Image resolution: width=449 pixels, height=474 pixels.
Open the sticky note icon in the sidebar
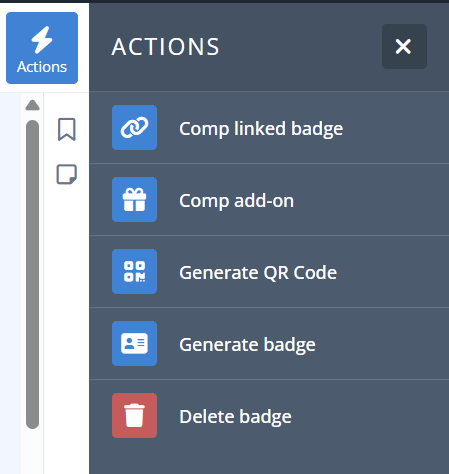pyautogui.click(x=67, y=174)
